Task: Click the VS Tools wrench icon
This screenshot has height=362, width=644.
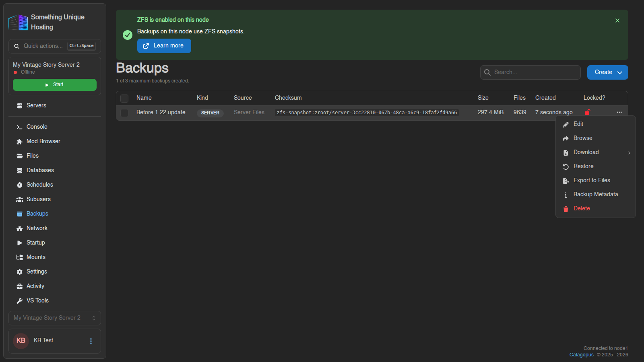Action: tap(19, 301)
